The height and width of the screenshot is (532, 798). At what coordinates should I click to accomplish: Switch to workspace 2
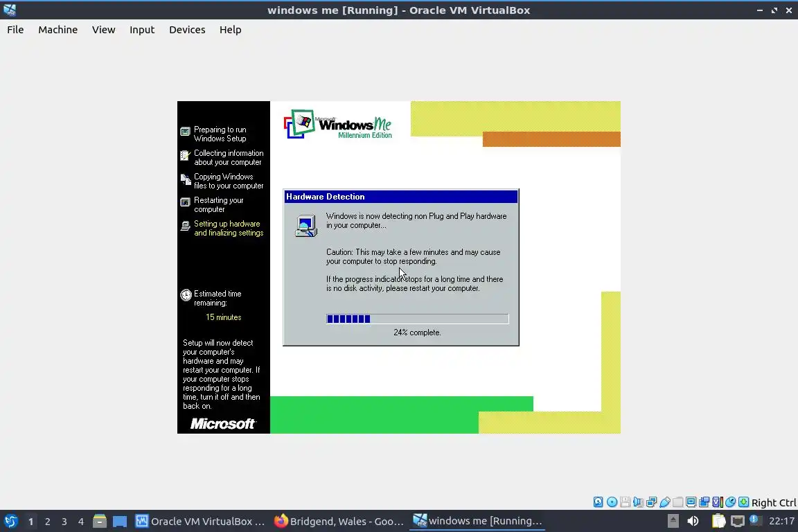pyautogui.click(x=47, y=522)
